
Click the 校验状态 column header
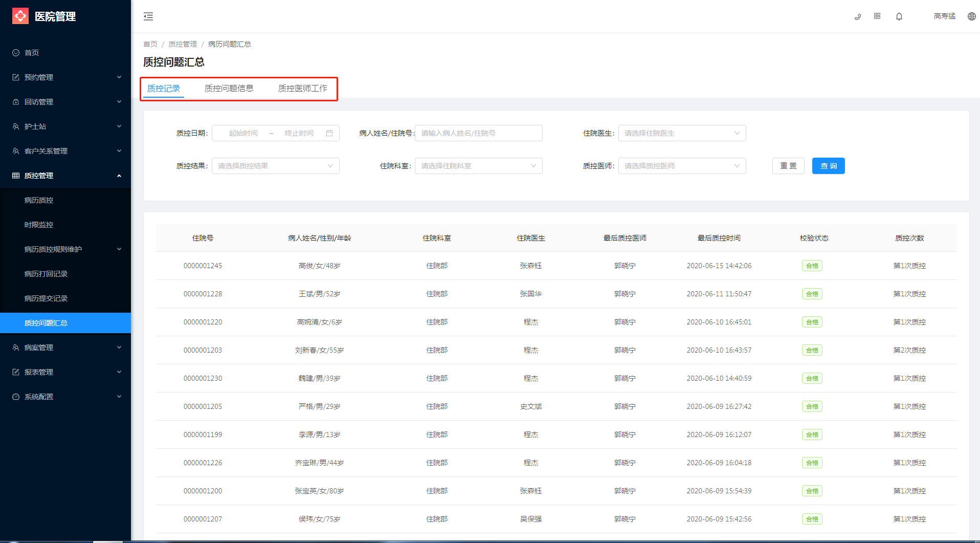tap(814, 238)
